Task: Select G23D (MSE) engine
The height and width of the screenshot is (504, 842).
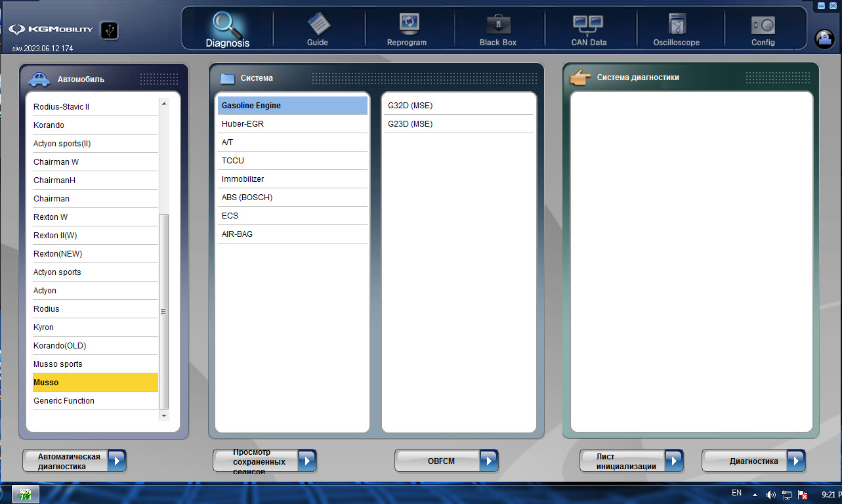Action: [459, 123]
